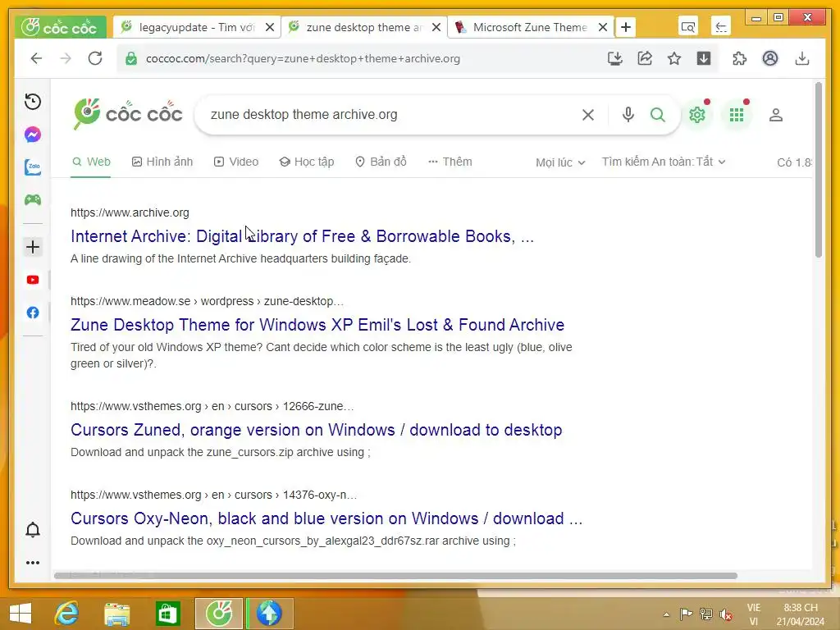Open YouTube from the sidebar

[x=33, y=280]
